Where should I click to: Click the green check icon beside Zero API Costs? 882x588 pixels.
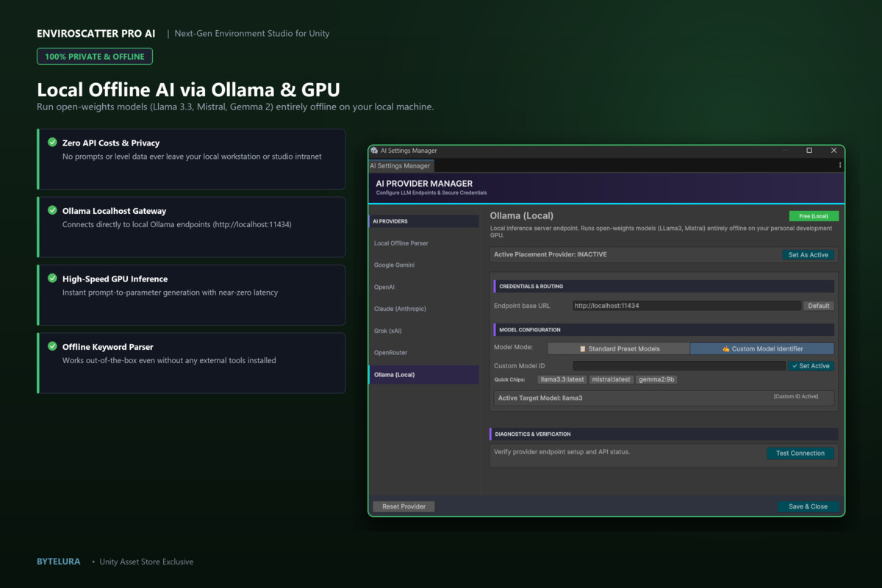(x=52, y=143)
